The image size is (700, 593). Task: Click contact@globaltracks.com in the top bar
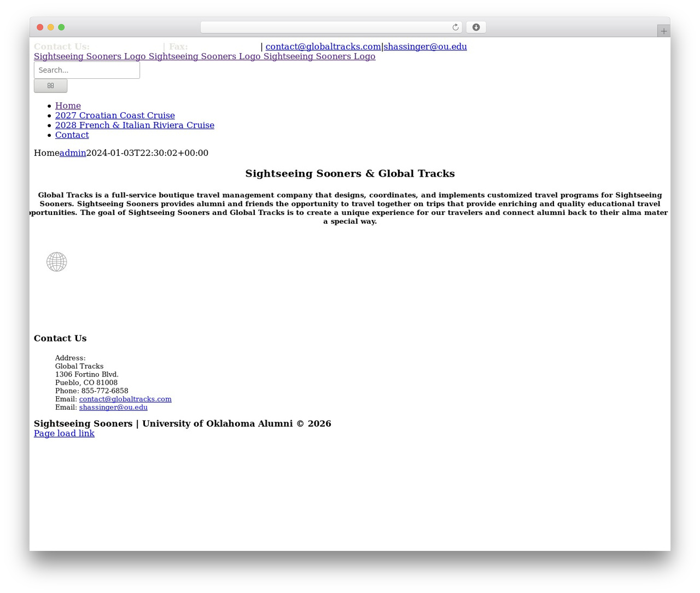click(323, 46)
